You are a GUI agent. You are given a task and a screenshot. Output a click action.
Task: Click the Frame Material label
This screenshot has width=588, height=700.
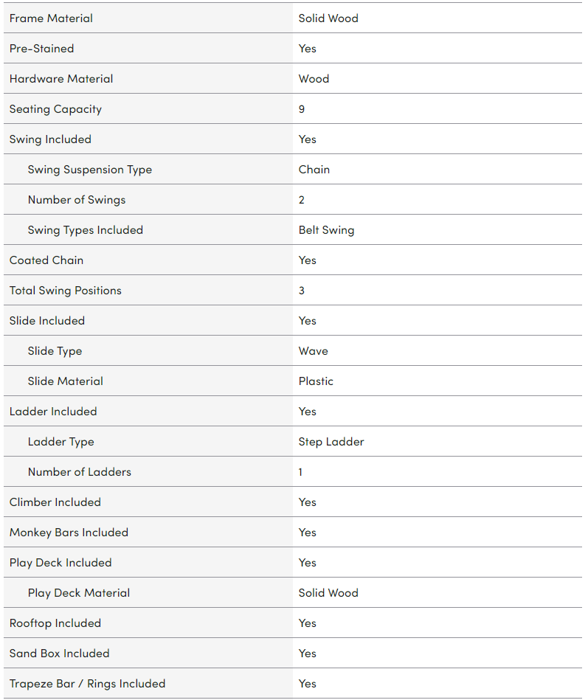pos(51,18)
